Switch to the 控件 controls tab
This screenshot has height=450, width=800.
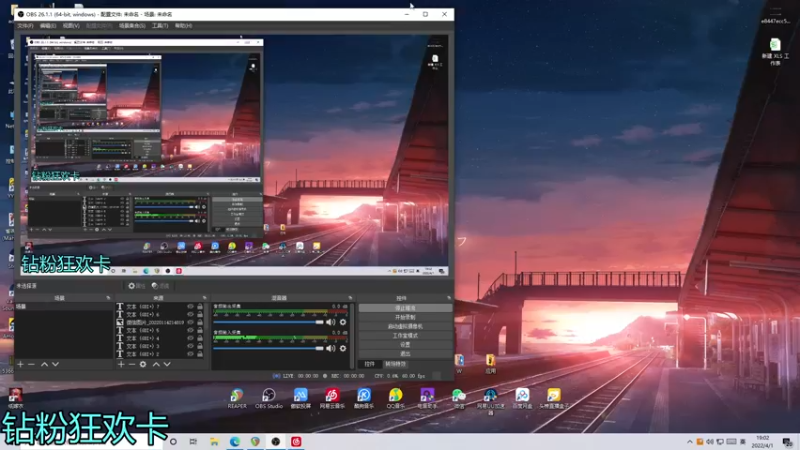369,364
